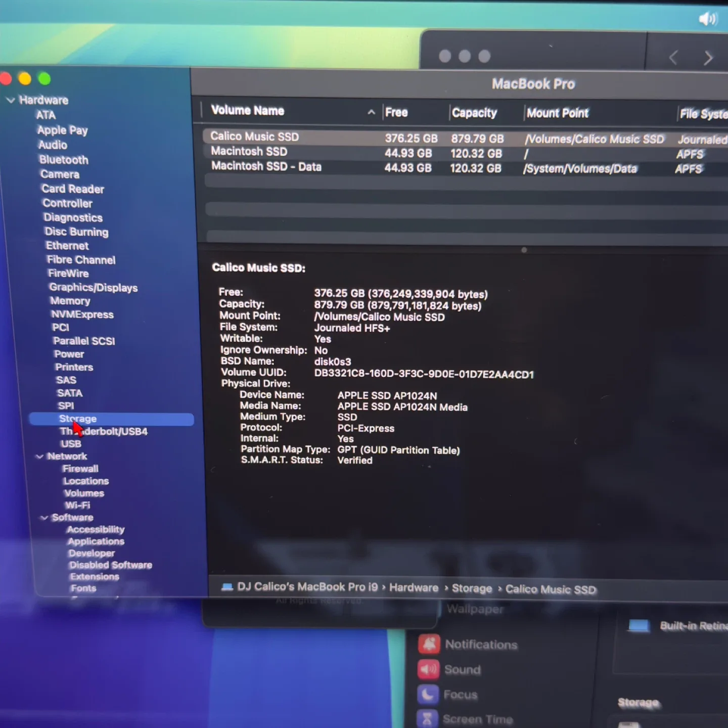This screenshot has width=728, height=728.
Task: Click Hardware in the breadcrumb path
Action: click(x=414, y=587)
